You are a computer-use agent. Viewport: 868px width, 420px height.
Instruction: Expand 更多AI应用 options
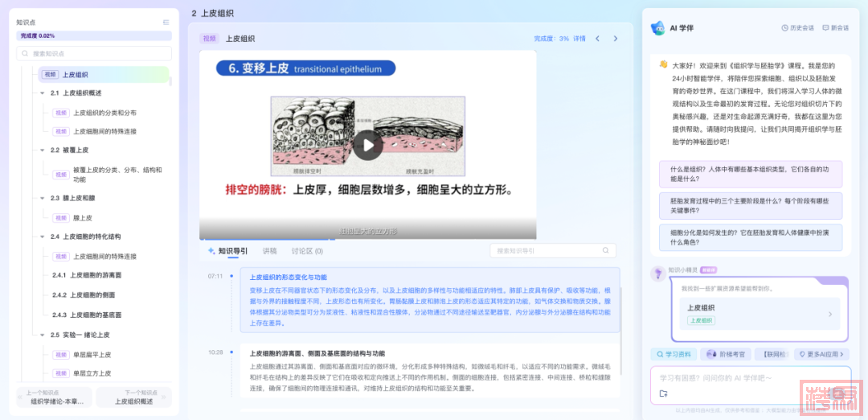pos(822,354)
